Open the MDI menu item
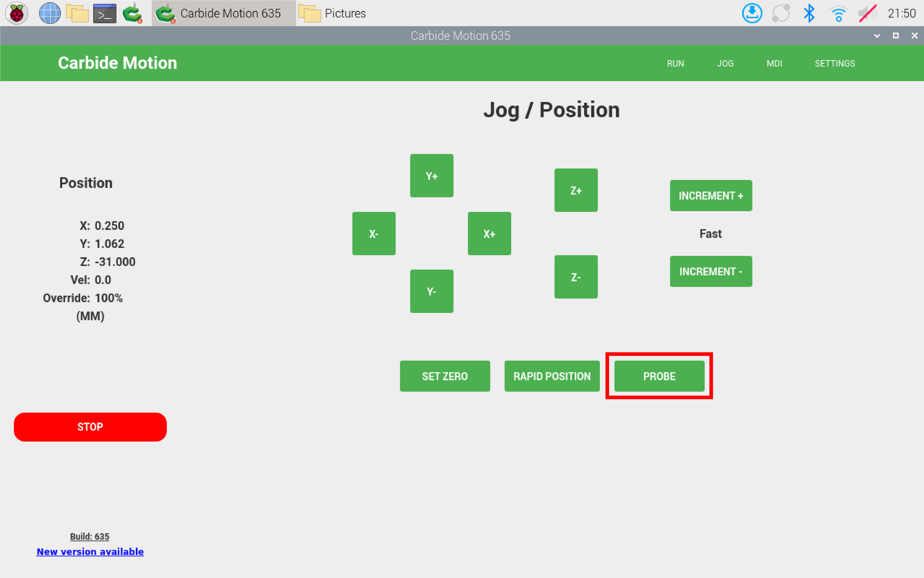The height and width of the screenshot is (578, 924). 774,63
